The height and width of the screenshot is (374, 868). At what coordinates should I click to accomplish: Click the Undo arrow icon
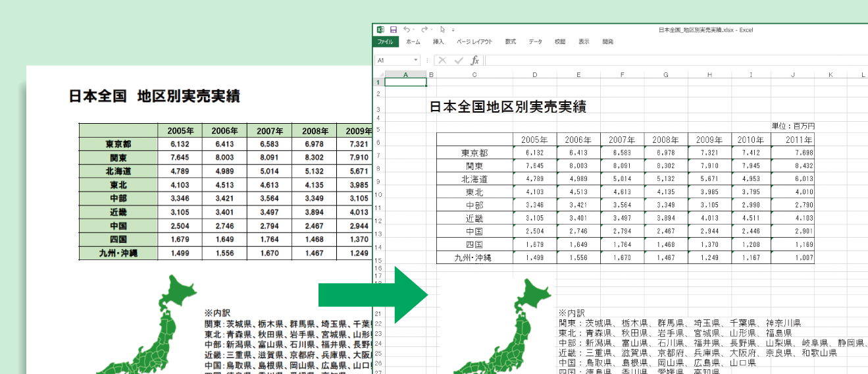pyautogui.click(x=406, y=30)
